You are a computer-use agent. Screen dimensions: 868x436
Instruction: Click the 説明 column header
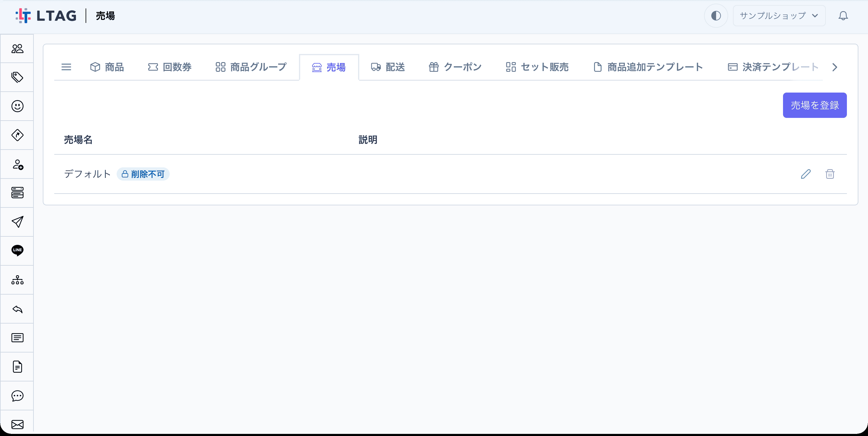coord(368,140)
